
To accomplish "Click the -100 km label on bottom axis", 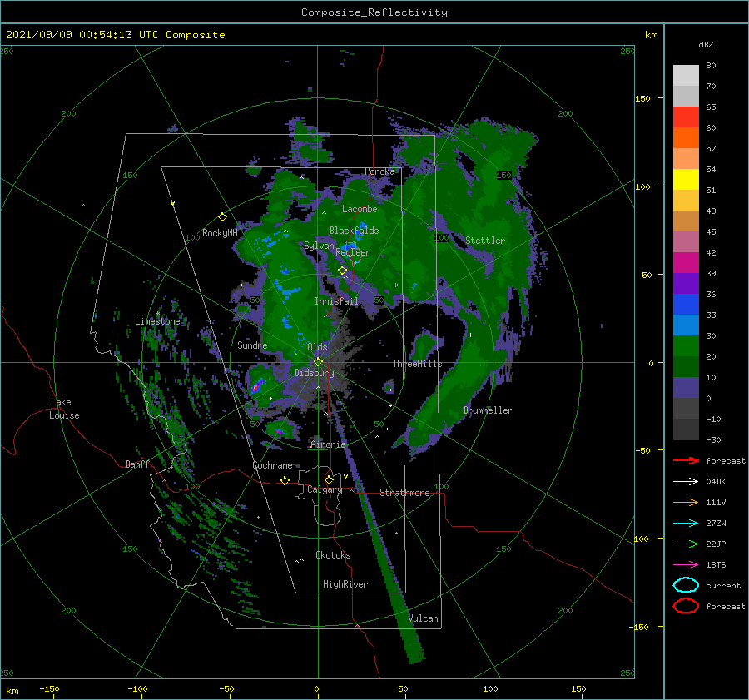I will pos(137,688).
